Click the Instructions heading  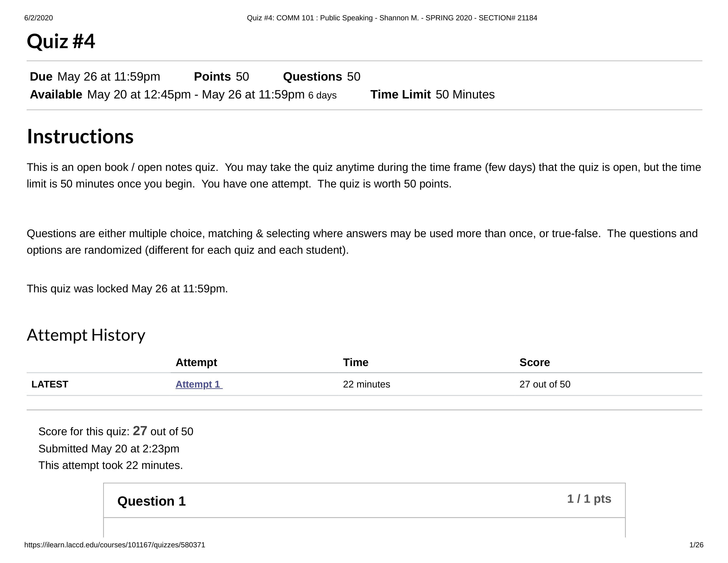(x=80, y=136)
